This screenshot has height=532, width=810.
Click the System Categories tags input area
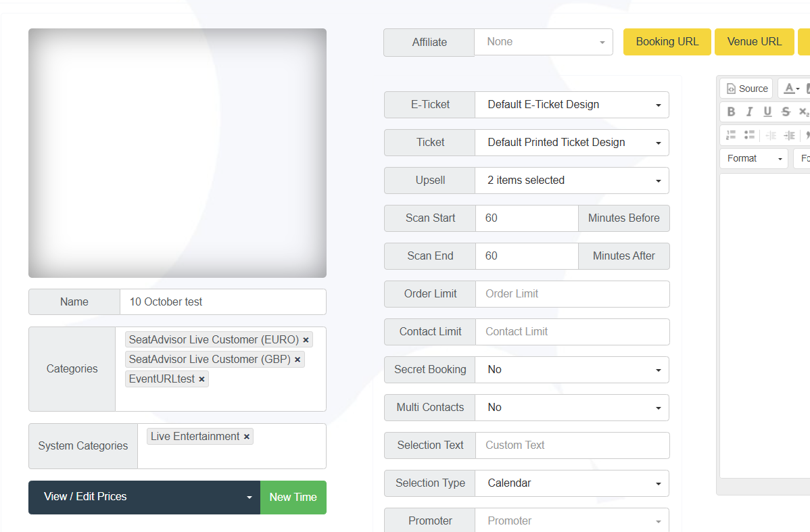(x=232, y=446)
